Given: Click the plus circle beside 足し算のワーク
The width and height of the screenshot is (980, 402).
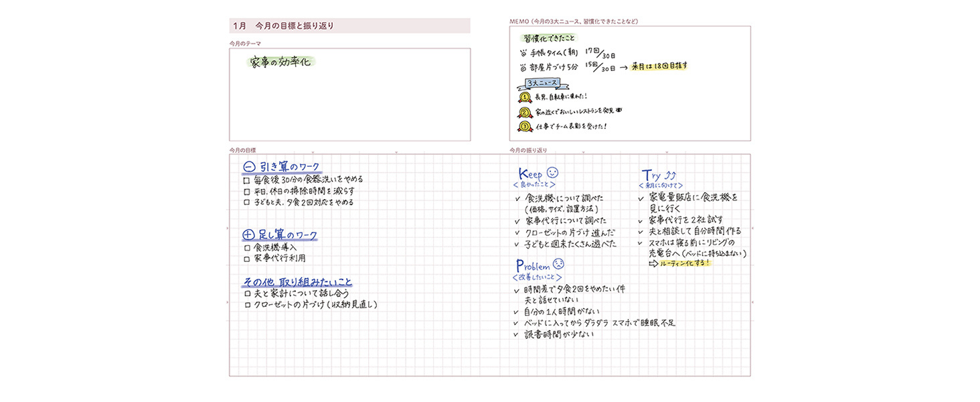Looking at the screenshot, I should click(x=248, y=235).
